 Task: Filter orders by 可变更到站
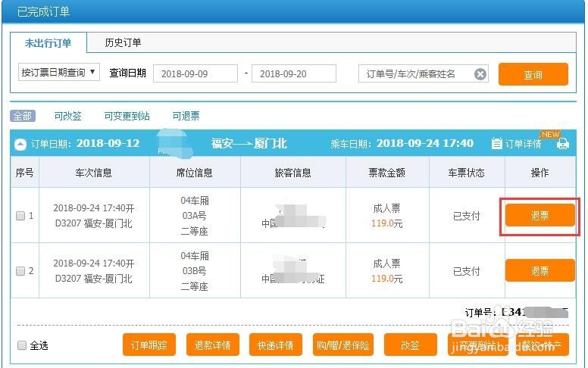point(127,116)
